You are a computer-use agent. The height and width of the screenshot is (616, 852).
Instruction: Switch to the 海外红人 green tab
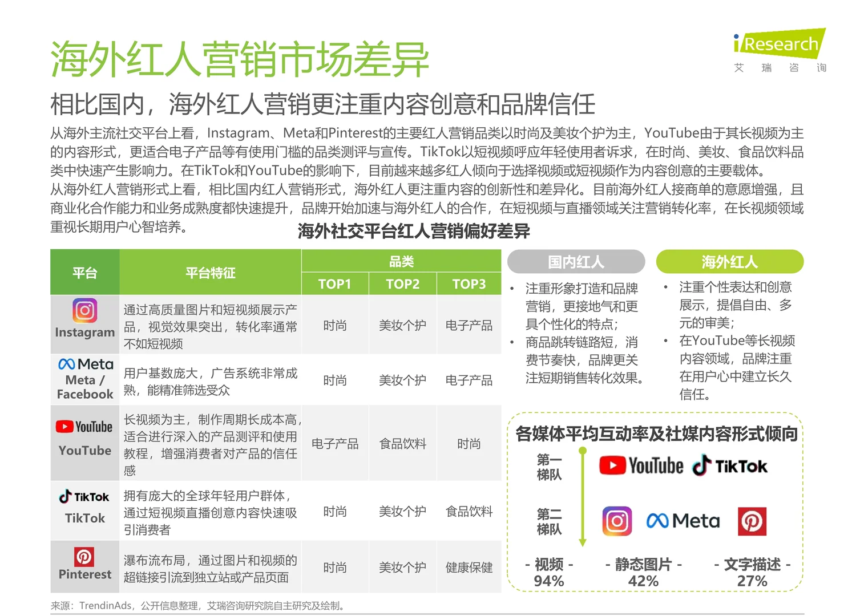[x=729, y=261]
